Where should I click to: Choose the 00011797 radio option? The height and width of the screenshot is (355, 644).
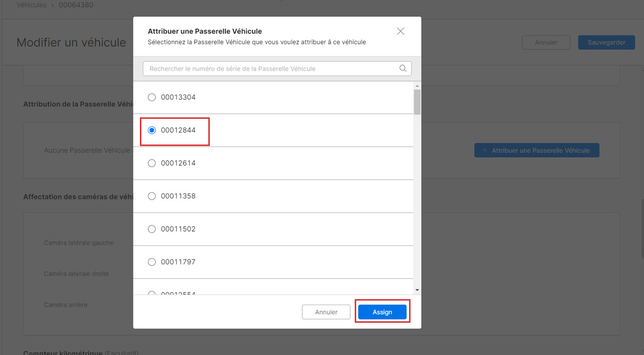pyautogui.click(x=152, y=262)
